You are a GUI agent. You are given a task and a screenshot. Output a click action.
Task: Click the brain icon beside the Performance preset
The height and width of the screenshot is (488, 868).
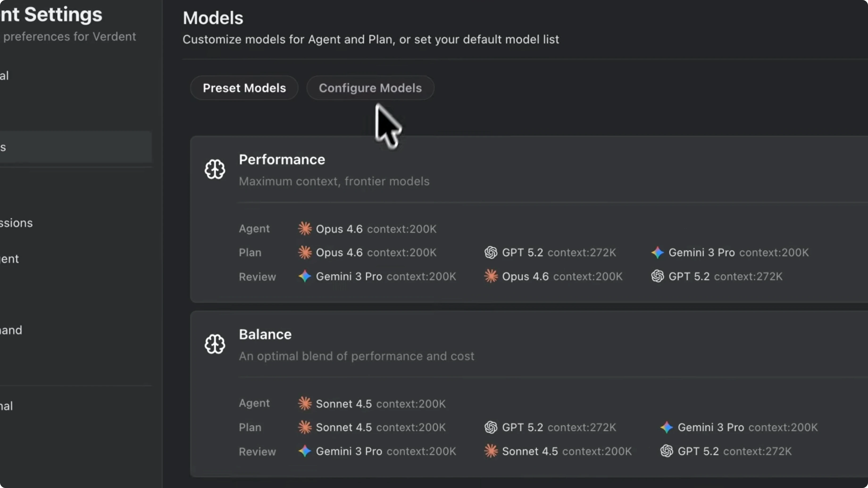coord(215,169)
